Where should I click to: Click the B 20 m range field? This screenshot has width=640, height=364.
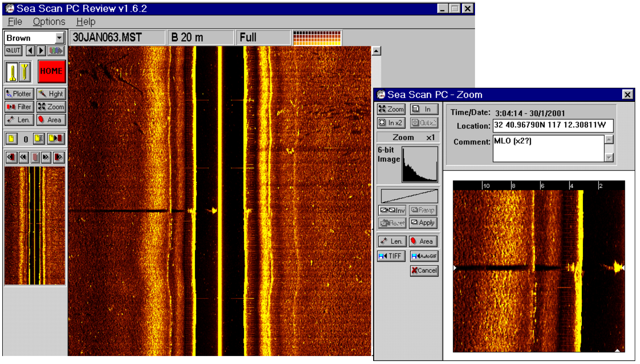pyautogui.click(x=201, y=37)
